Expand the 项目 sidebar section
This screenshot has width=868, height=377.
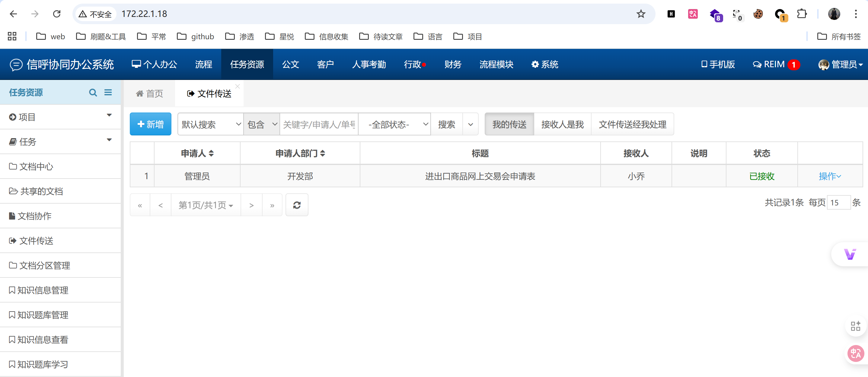61,117
